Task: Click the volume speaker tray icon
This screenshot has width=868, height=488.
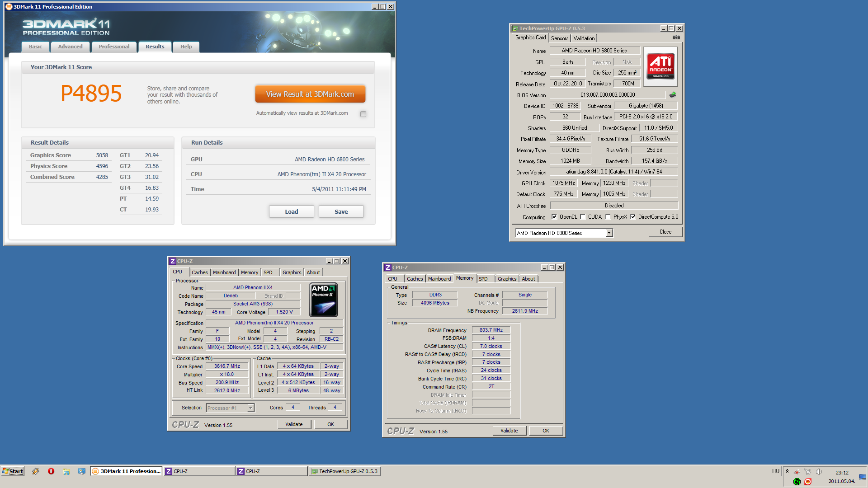Action: click(819, 472)
